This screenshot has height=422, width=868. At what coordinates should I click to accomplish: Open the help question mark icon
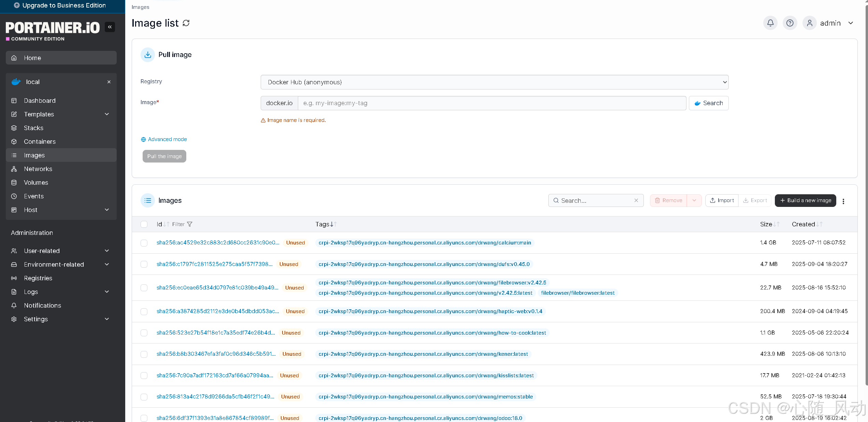pos(790,23)
